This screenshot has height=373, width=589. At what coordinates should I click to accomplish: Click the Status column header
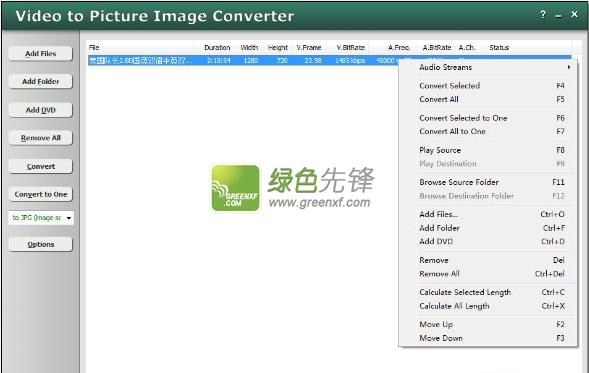[528, 48]
